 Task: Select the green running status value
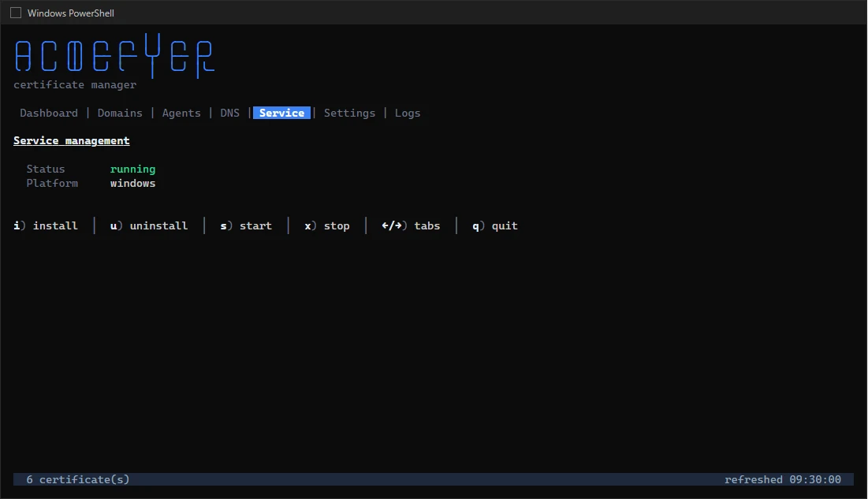(x=133, y=169)
